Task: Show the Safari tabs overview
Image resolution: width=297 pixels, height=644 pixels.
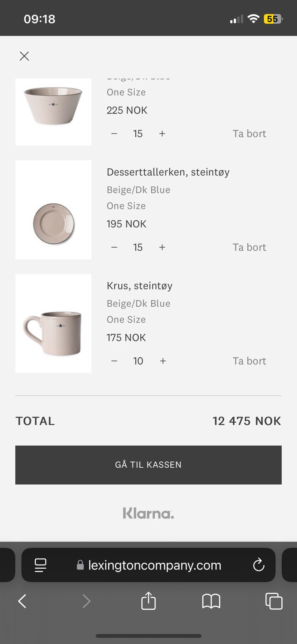Action: point(274,601)
